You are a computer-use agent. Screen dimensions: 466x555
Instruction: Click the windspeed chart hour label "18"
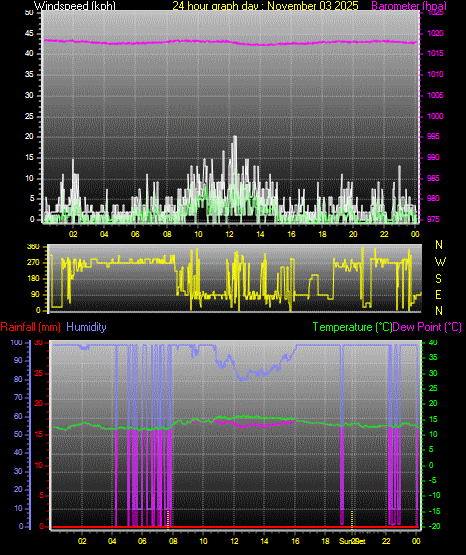[x=322, y=234]
